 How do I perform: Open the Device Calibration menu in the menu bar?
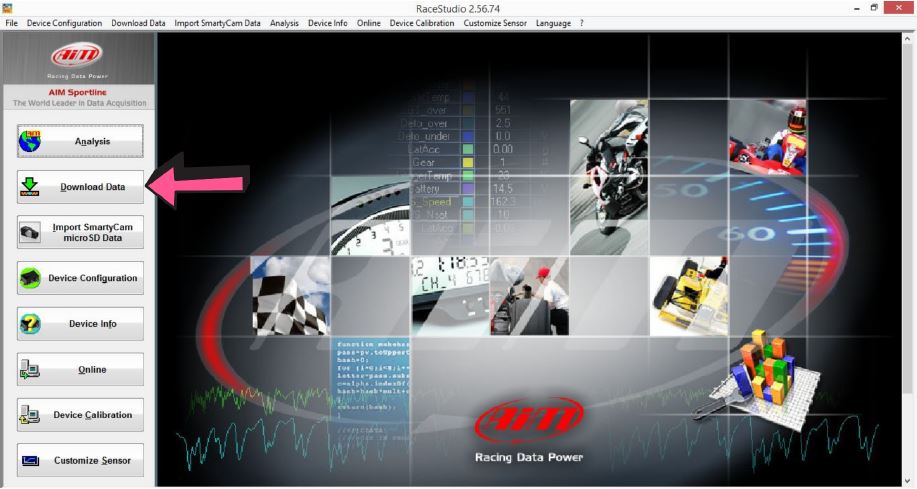click(422, 23)
